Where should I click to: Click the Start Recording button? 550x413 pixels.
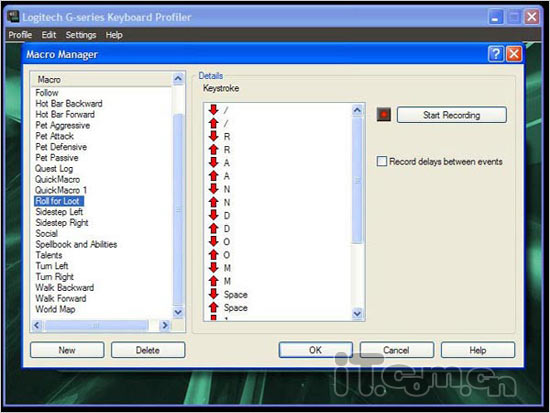pos(451,115)
